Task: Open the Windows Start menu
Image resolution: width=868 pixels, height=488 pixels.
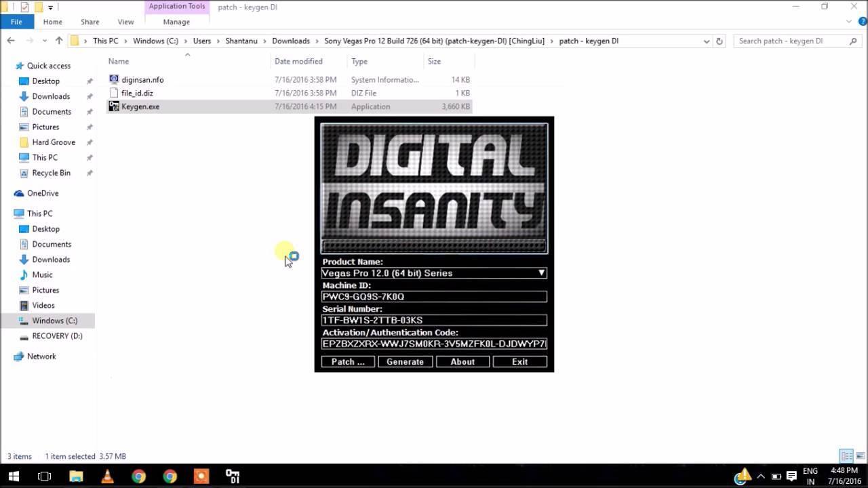Action: pyautogui.click(x=14, y=476)
